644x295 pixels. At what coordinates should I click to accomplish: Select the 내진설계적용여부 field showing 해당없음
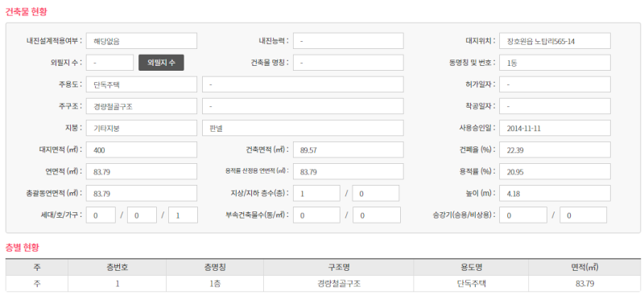142,41
